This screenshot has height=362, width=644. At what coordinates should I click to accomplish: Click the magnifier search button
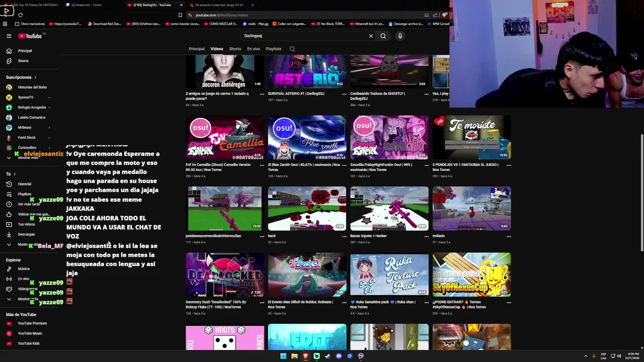click(383, 36)
